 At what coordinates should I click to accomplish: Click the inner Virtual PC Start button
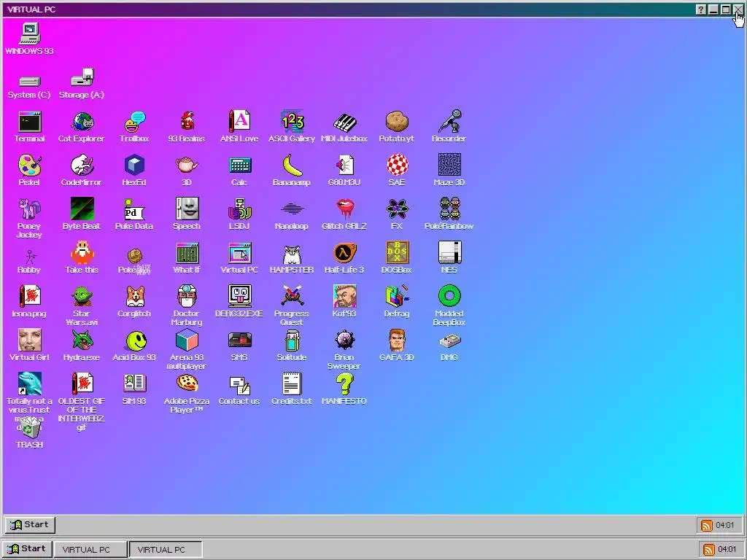point(31,525)
